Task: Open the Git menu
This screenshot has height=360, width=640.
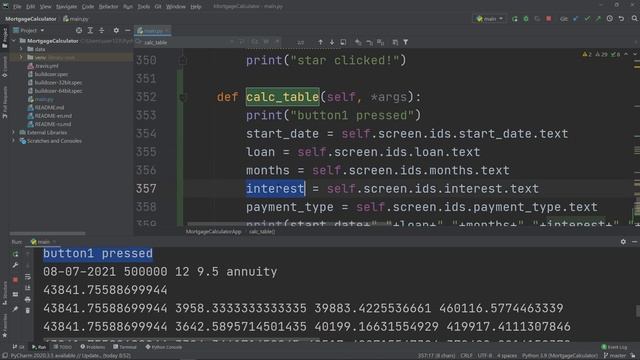Action: pos(158,7)
